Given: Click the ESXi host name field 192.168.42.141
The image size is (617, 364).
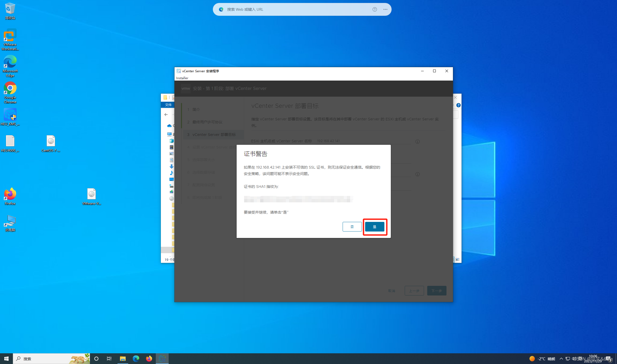Looking at the screenshot, I should [x=363, y=141].
